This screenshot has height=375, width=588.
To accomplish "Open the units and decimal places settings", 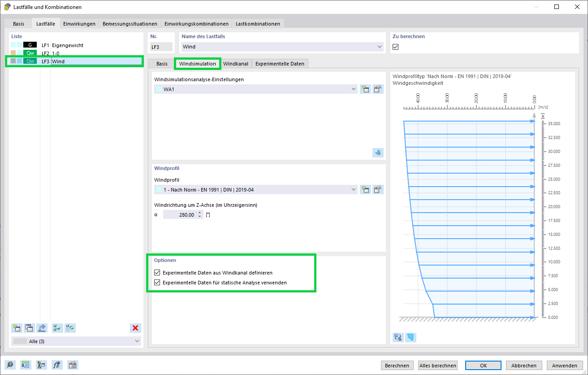I will point(26,365).
